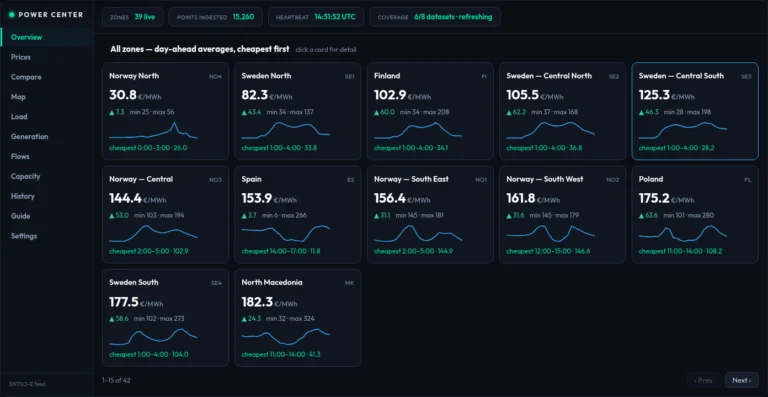Click the SE3 zone code label
The width and height of the screenshot is (768, 397).
746,77
